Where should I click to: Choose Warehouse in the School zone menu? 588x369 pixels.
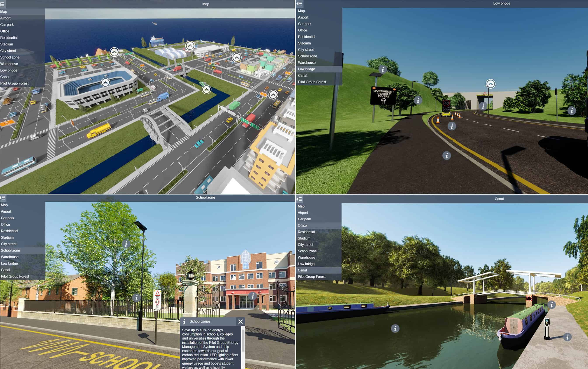coord(10,257)
